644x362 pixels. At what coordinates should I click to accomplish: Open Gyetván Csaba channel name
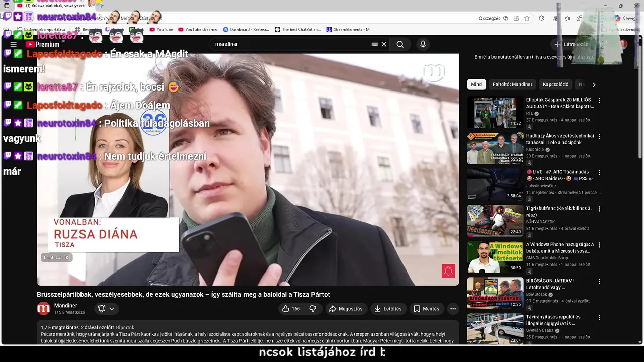[x=540, y=331]
